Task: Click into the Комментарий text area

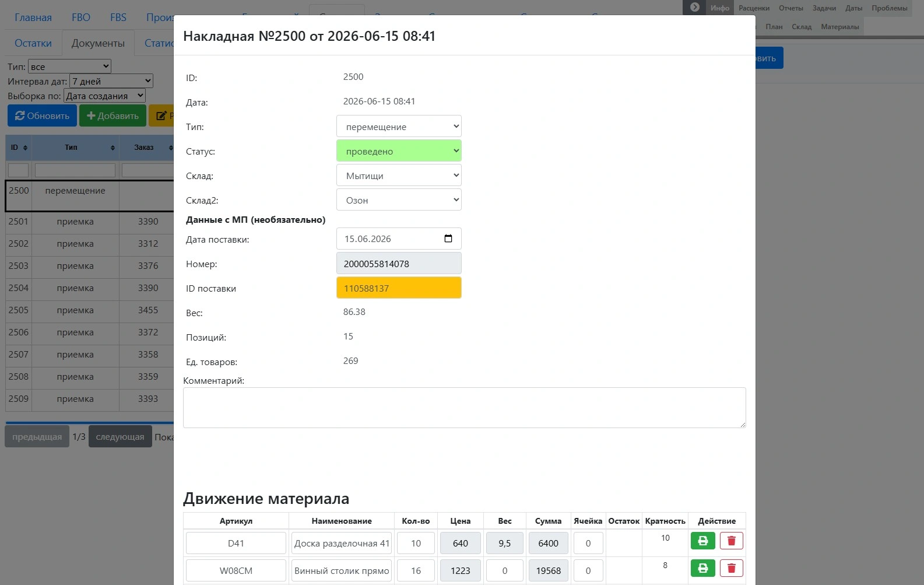Action: (x=464, y=408)
